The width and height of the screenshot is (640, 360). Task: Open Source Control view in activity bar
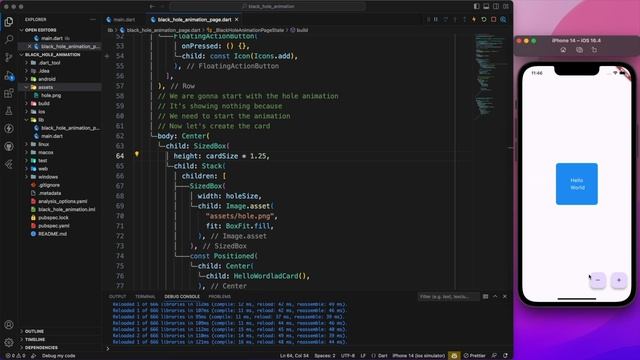pyautogui.click(x=9, y=58)
